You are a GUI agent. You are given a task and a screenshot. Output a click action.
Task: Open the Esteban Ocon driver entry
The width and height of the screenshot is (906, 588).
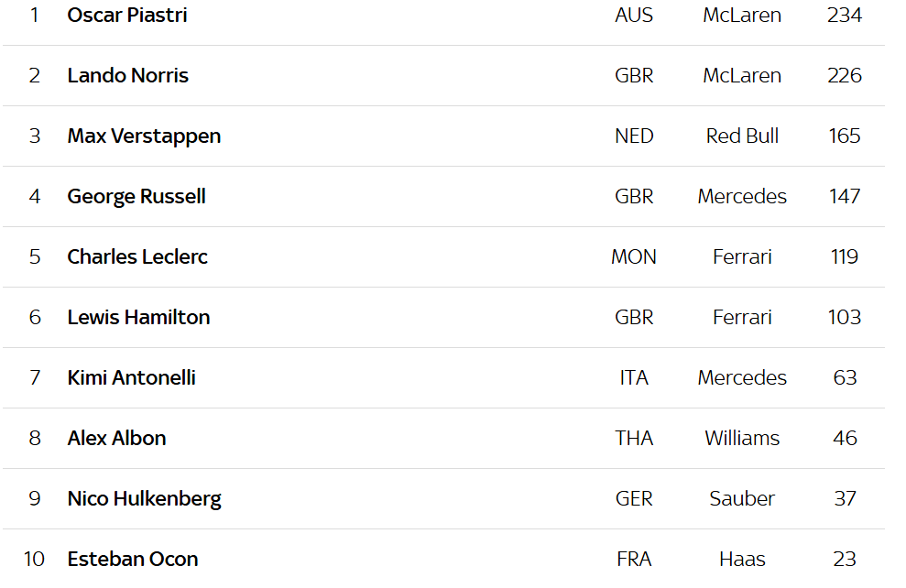click(132, 560)
